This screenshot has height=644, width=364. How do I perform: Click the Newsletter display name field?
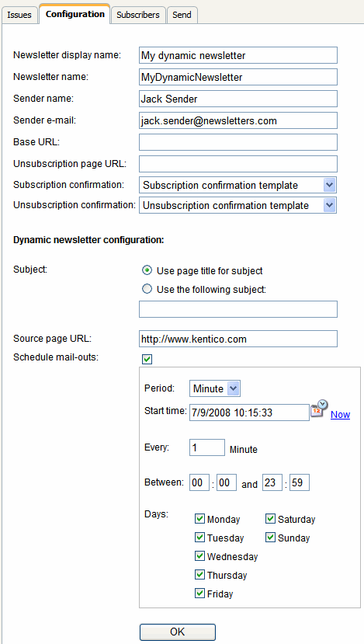point(238,55)
